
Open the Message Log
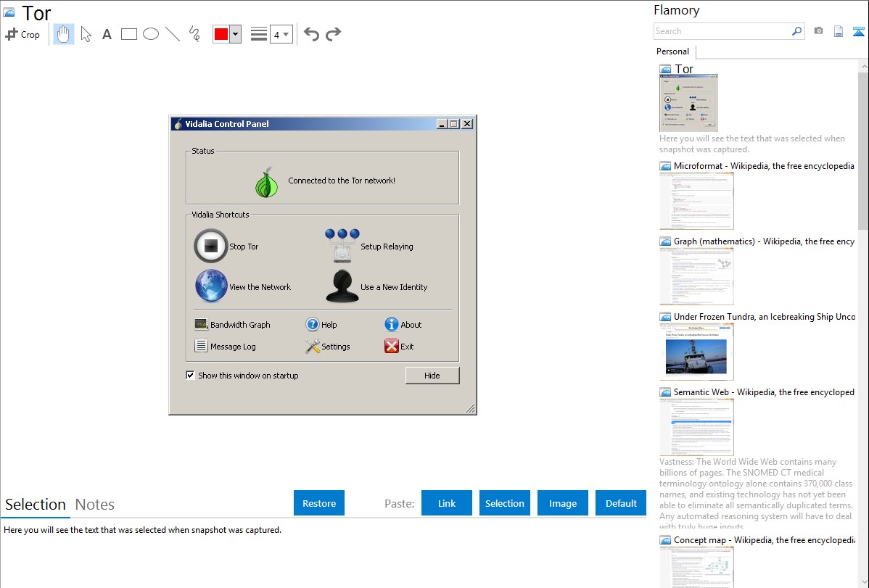(225, 347)
